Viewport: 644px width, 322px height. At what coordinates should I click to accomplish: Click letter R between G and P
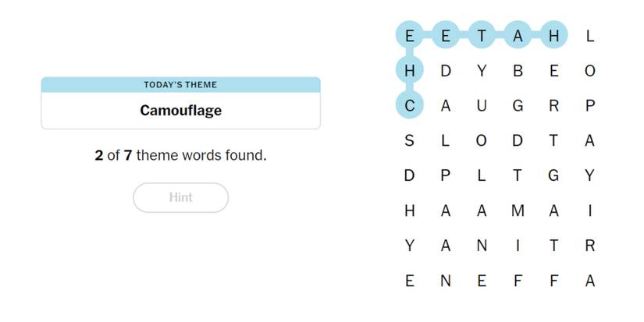(553, 106)
